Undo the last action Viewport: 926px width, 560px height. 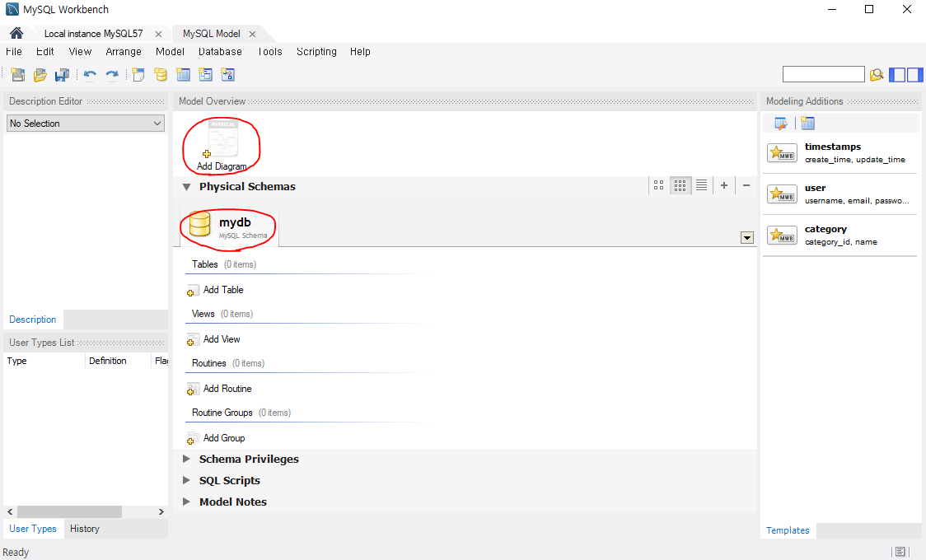pos(90,74)
